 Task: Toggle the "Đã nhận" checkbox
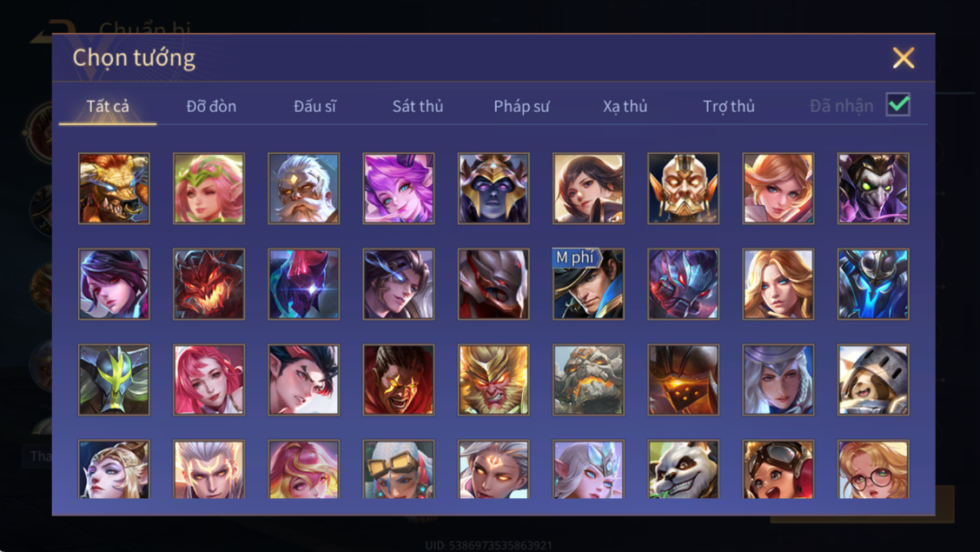click(x=898, y=104)
